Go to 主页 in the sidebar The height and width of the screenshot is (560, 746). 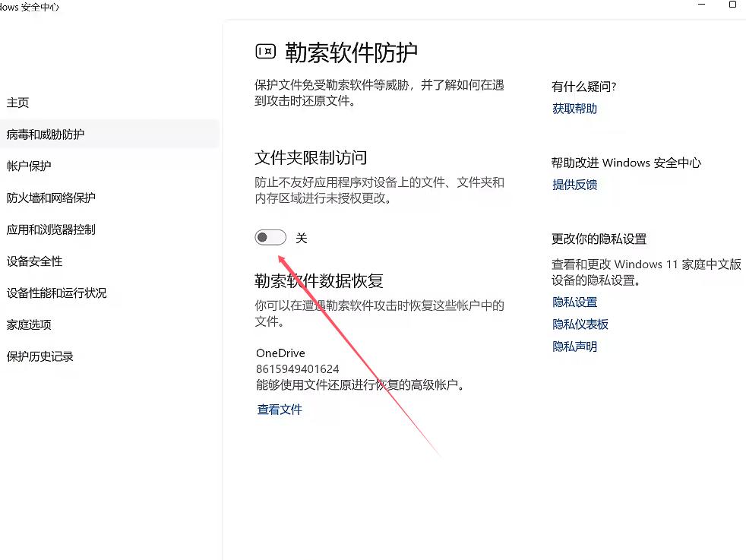pos(18,103)
